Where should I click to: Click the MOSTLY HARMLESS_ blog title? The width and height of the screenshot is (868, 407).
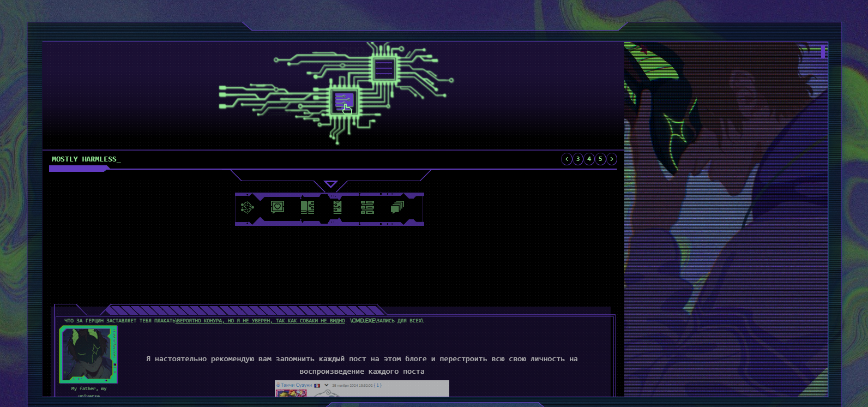click(x=86, y=159)
